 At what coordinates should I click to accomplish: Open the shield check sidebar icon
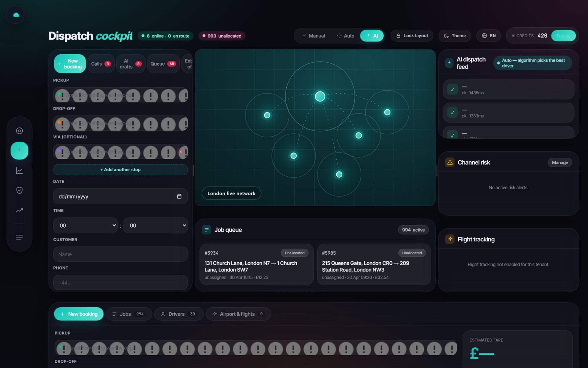[19, 190]
